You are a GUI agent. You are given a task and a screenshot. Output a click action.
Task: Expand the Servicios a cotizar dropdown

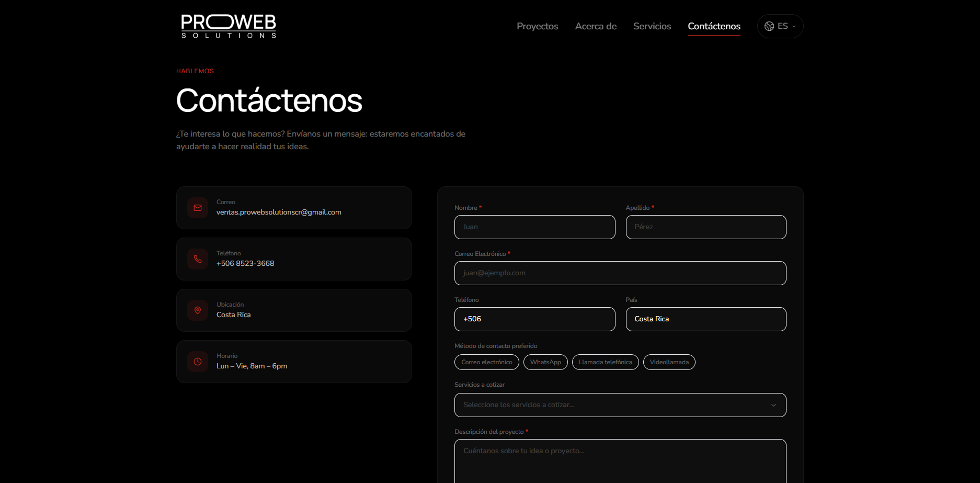point(620,405)
